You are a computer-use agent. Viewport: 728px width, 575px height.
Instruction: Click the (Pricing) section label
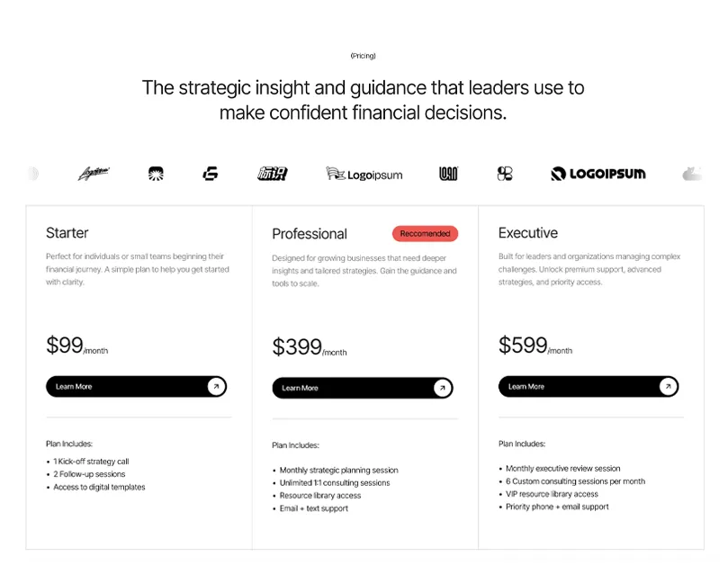(x=363, y=56)
